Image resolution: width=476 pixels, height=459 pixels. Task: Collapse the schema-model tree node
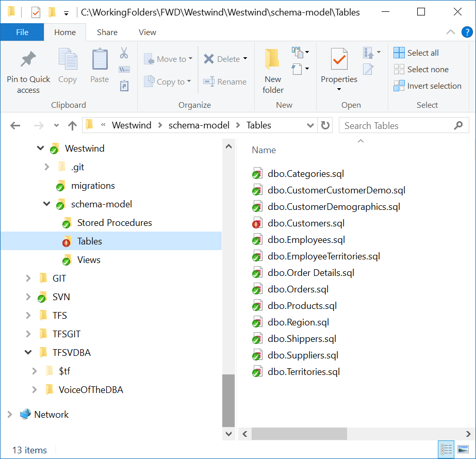tap(47, 204)
